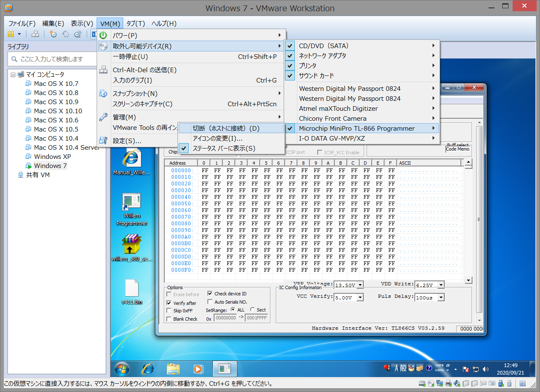Image resolution: width=540 pixels, height=392 pixels.
Task: Choose 切断（ホストに接続）(D) menu item
Action: [x=231, y=128]
